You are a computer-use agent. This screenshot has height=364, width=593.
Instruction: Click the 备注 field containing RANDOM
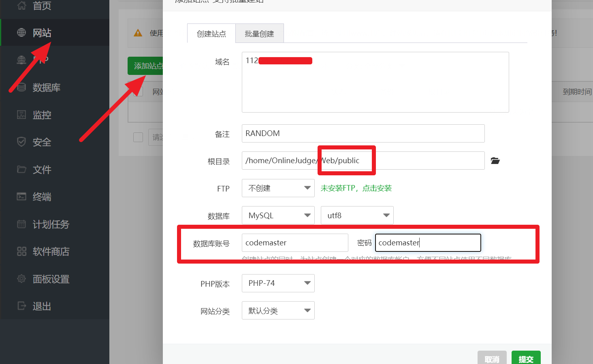pos(363,134)
